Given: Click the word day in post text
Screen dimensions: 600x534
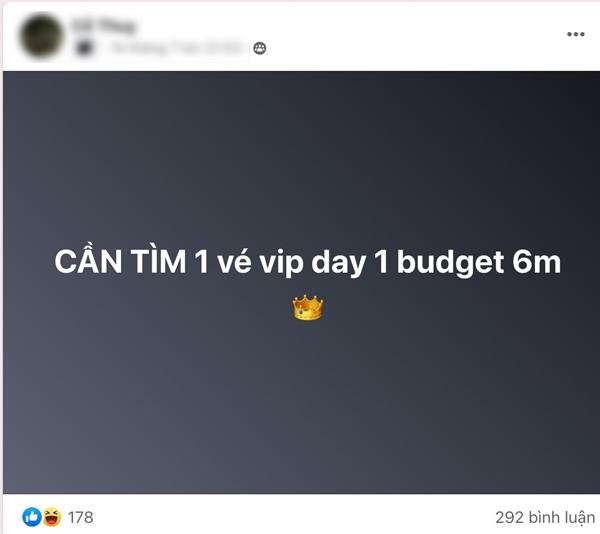Looking at the screenshot, I should pyautogui.click(x=338, y=263).
